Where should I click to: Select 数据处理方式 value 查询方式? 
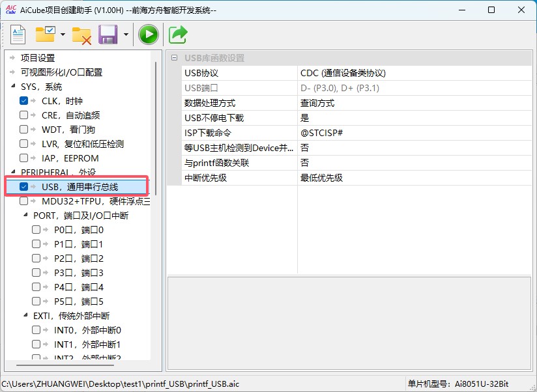(x=414, y=103)
